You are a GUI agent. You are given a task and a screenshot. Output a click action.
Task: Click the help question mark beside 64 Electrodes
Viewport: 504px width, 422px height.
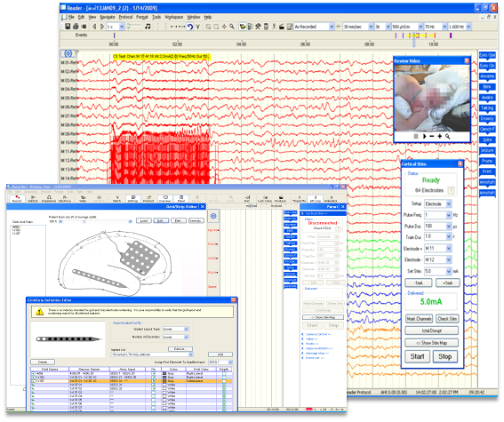click(452, 190)
